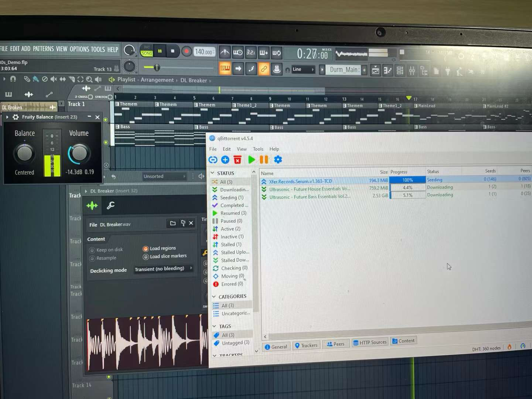Image resolution: width=532 pixels, height=399 pixels.
Task: Click the red Delete torrent trash icon
Action: click(x=238, y=160)
